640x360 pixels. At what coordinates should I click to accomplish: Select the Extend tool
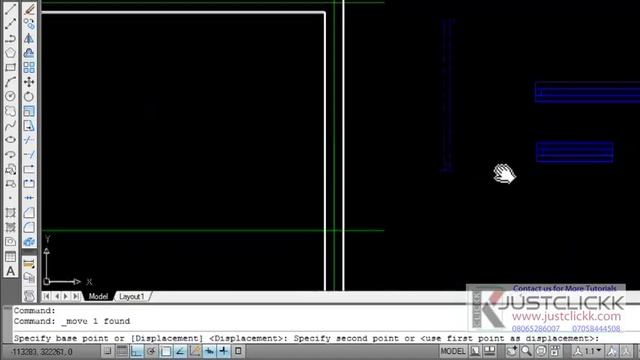[x=29, y=155]
